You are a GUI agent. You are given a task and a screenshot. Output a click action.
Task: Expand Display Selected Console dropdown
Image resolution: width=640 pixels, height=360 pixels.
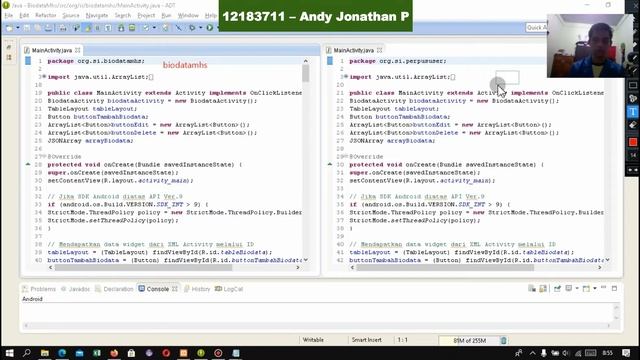[x=577, y=289]
